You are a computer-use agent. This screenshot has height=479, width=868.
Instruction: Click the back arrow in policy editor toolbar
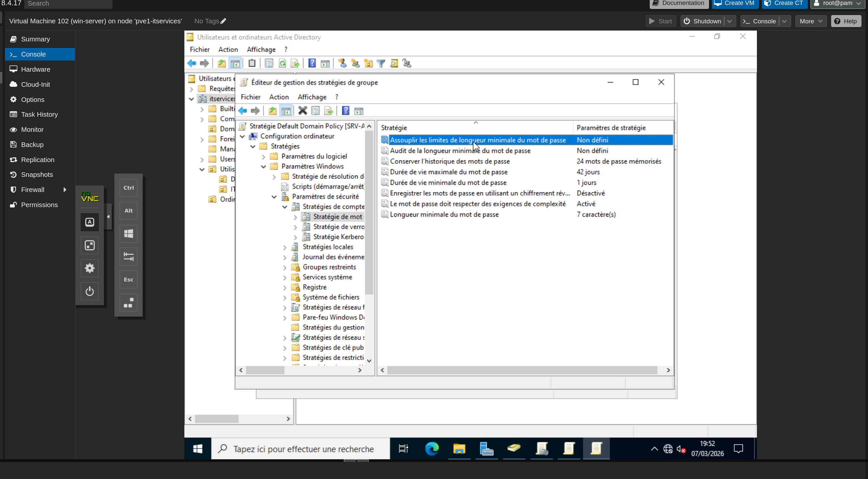point(243,110)
